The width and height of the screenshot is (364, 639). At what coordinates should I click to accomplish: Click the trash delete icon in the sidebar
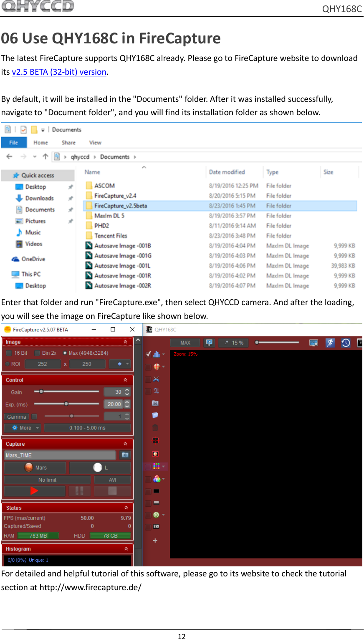[155, 427]
